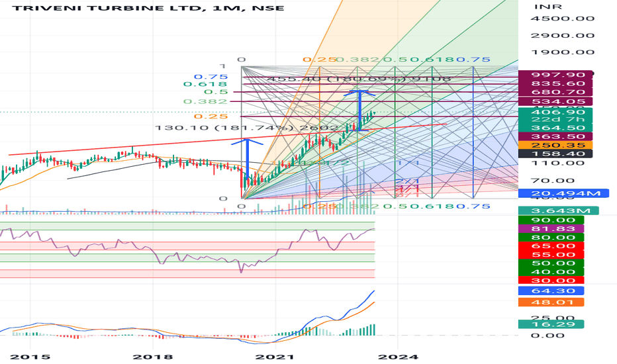This screenshot has width=617, height=364.
Task: Click the 64.30 blue MACD value tag
Action: pyautogui.click(x=551, y=291)
